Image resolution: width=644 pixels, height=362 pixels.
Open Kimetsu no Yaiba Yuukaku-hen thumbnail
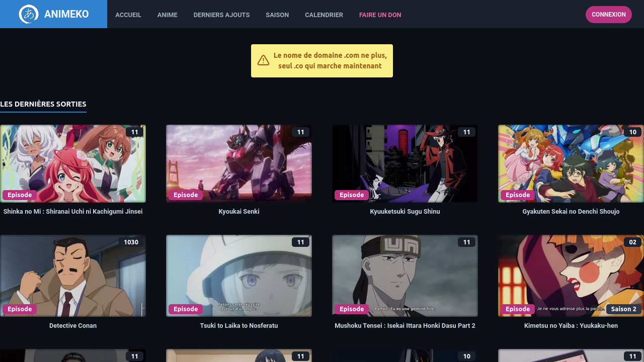(x=571, y=276)
